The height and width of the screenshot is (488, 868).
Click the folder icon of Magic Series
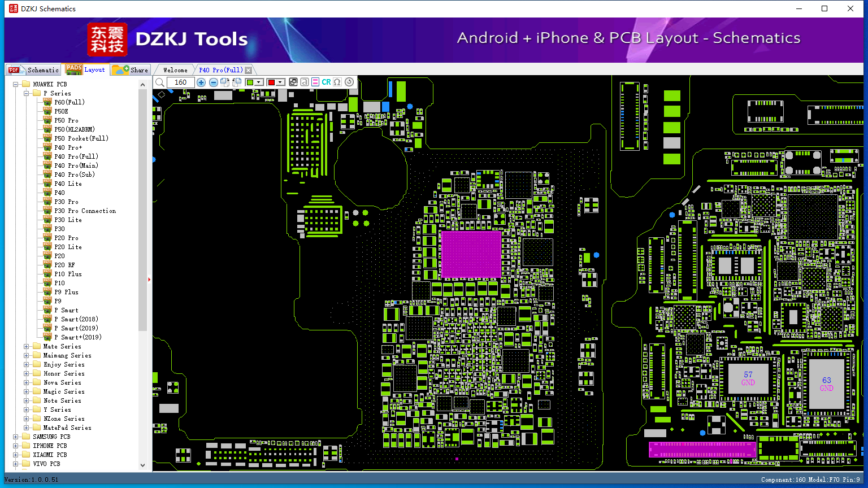pyautogui.click(x=37, y=391)
